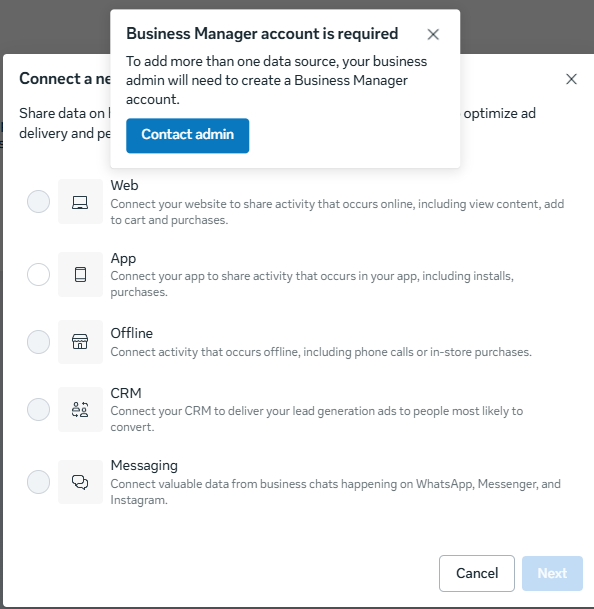Screen dimensions: 594x609
Task: Click the Contact admin button
Action: (188, 136)
